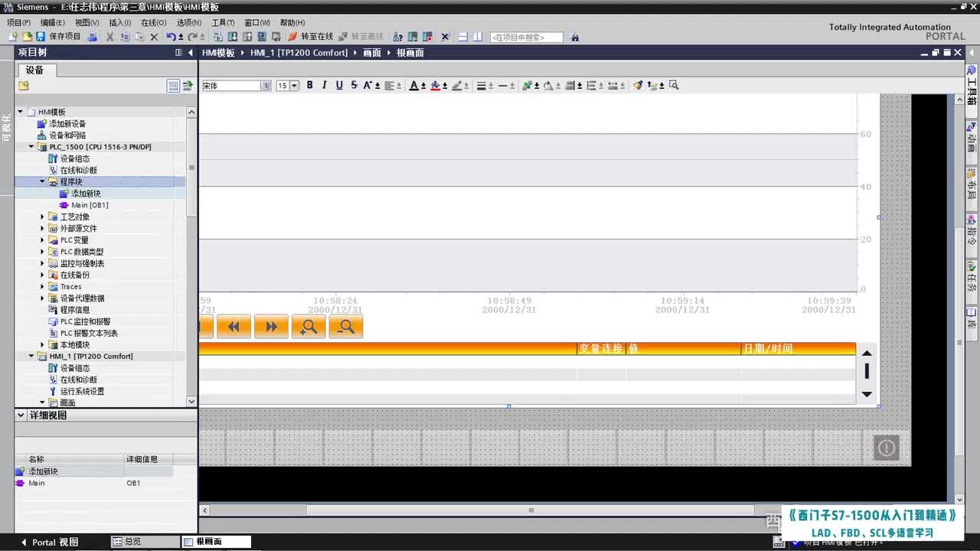
Task: Click the format painter brush icon
Action: click(638, 85)
